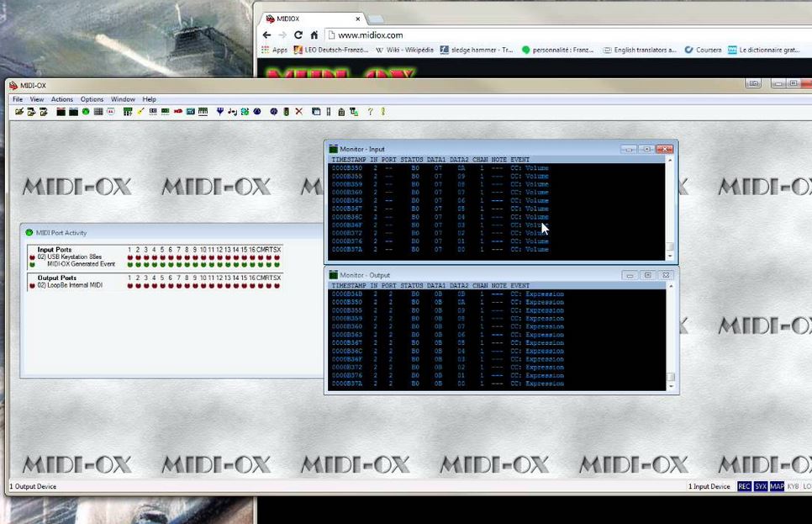Toggle the MAP status bar indicator

(777, 486)
